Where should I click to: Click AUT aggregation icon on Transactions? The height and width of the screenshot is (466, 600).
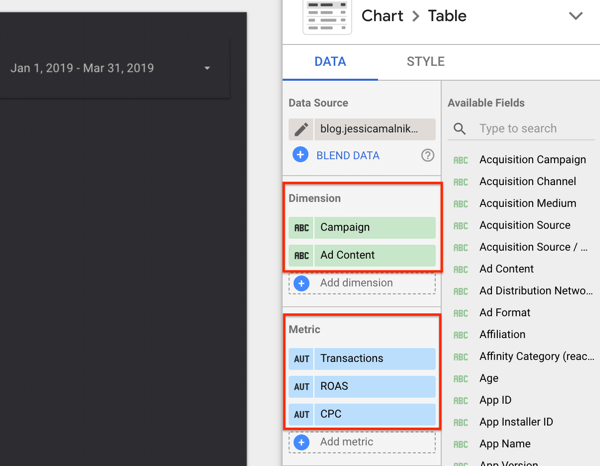coord(301,359)
